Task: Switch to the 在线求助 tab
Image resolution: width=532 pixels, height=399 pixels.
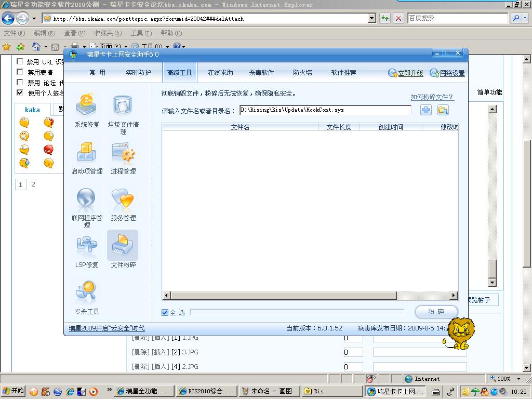Action: pyautogui.click(x=220, y=73)
